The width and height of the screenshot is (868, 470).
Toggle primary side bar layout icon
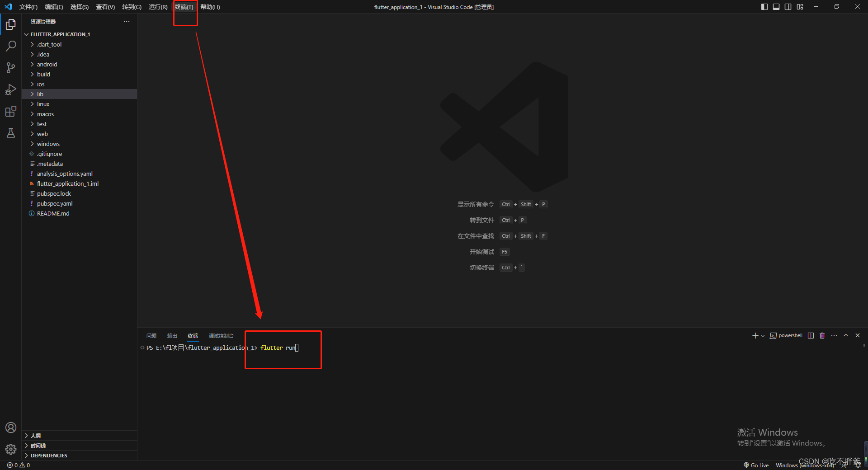(x=764, y=7)
